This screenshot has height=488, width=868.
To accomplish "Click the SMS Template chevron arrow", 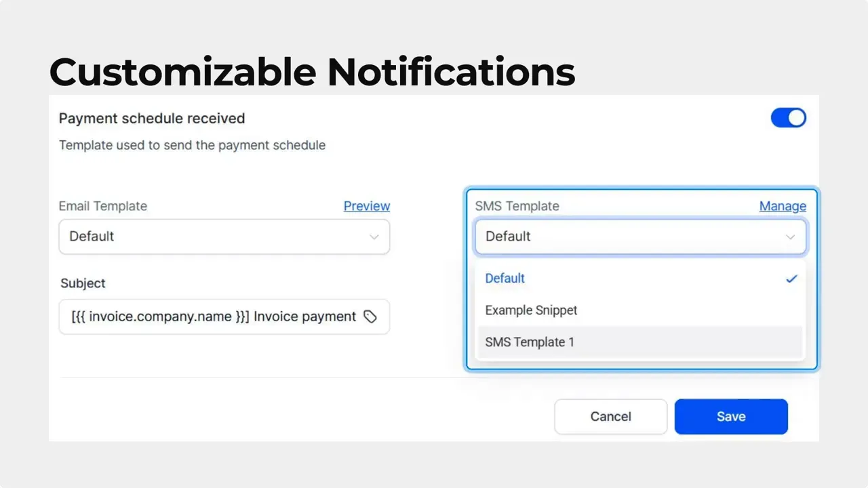I will pyautogui.click(x=790, y=237).
